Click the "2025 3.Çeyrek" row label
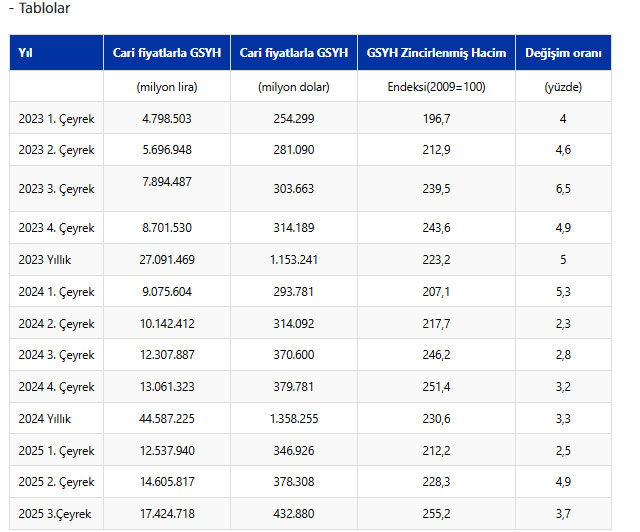This screenshot has width=640, height=532. click(x=55, y=513)
